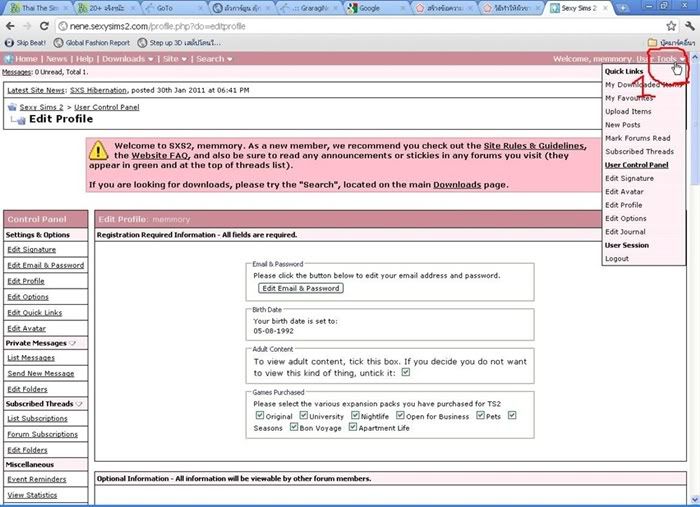Viewport: 700px width, 507px height.
Task: Choose Edit Options in User Tools dropdown
Action: point(625,219)
